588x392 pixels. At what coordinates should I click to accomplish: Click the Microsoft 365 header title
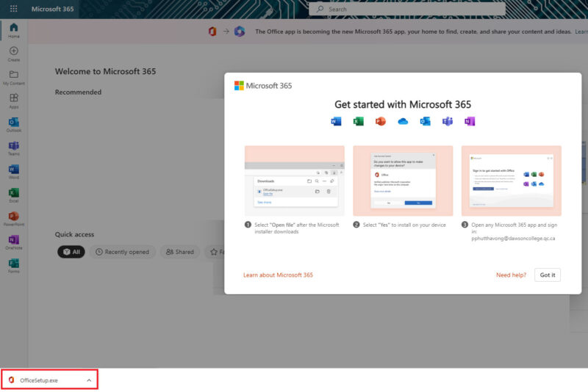[x=52, y=9]
